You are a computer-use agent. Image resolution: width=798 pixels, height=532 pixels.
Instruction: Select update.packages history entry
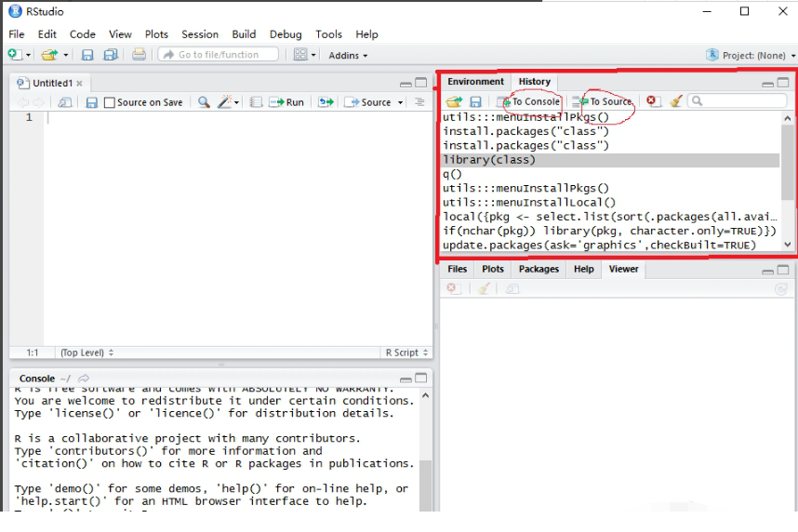pos(611,246)
